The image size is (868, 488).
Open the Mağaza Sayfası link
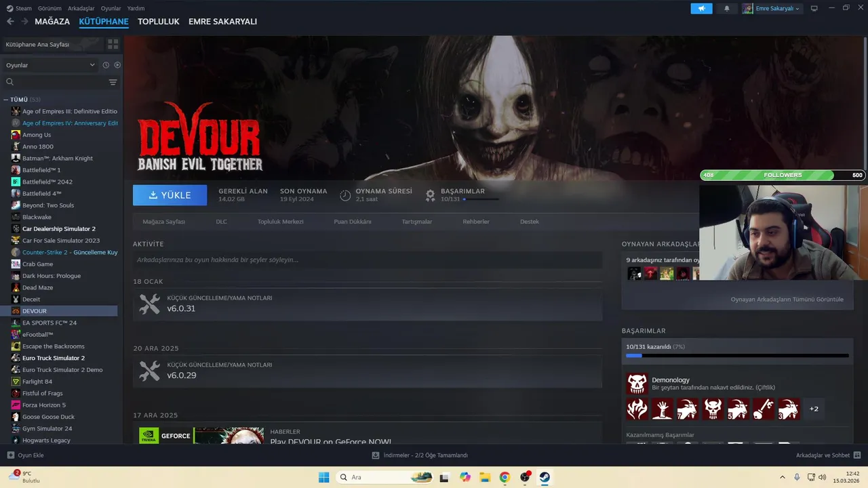coord(164,222)
